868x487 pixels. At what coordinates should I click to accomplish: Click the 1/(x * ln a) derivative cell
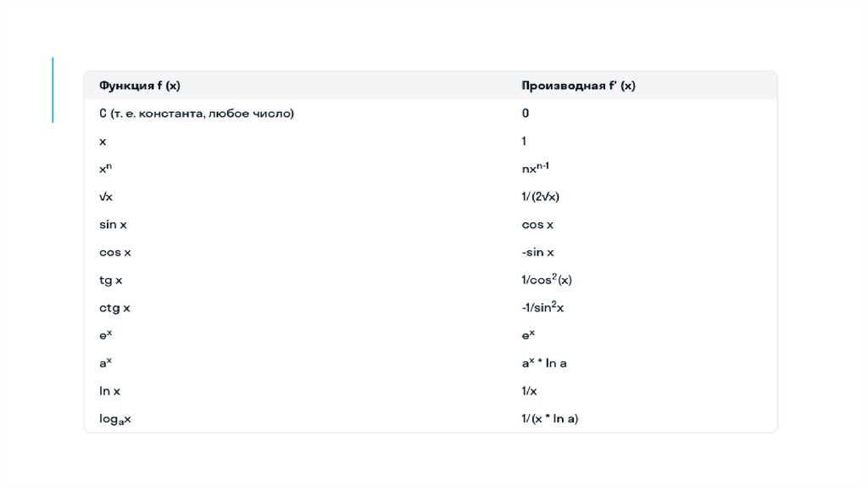tap(550, 419)
